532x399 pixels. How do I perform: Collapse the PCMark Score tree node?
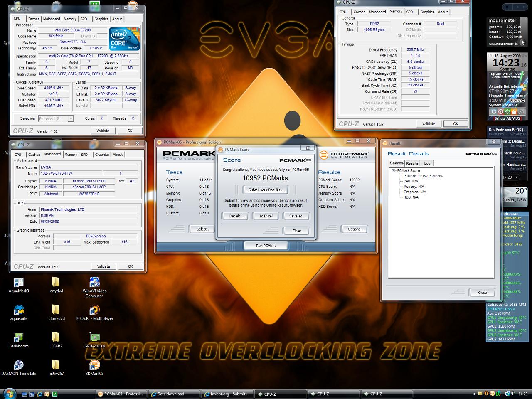pyautogui.click(x=393, y=171)
